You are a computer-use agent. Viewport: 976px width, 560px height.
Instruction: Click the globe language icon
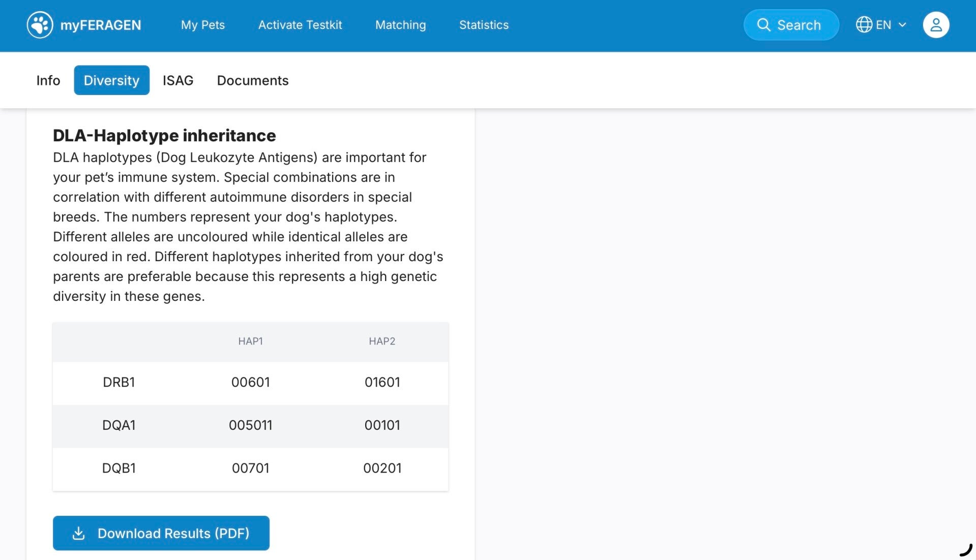pos(864,24)
